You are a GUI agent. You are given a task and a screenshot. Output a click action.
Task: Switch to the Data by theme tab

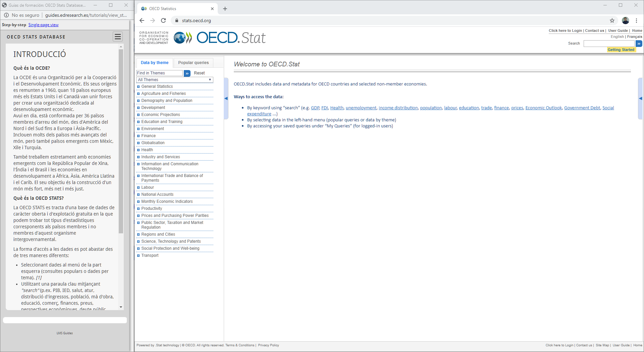click(x=155, y=63)
